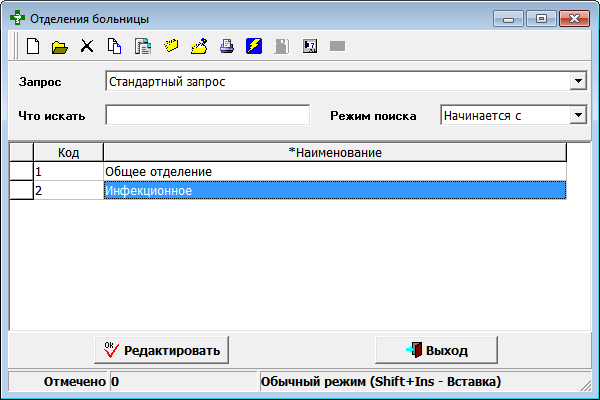Click the yellow tag label icon
The width and height of the screenshot is (600, 400).
tap(171, 46)
